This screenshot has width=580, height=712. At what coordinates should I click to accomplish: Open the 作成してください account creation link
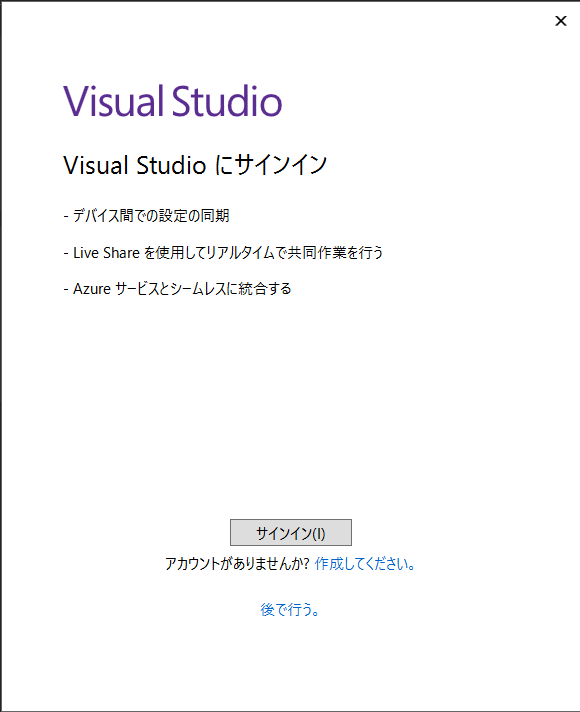[x=365, y=564]
